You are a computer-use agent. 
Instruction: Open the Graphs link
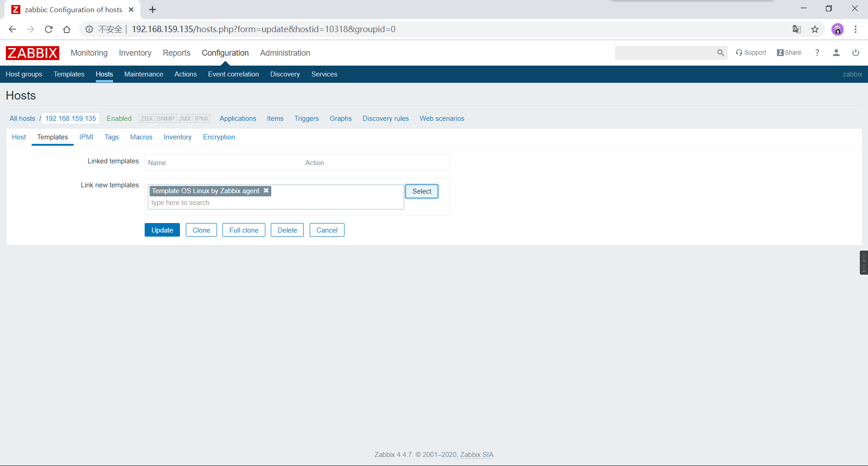click(x=340, y=119)
